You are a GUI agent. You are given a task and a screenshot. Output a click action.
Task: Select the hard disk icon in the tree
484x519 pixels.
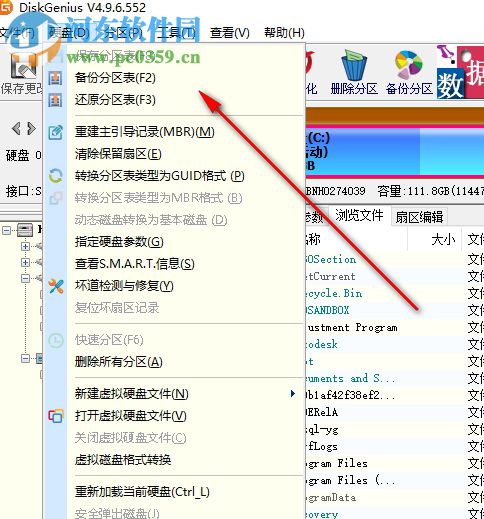[x=25, y=230]
